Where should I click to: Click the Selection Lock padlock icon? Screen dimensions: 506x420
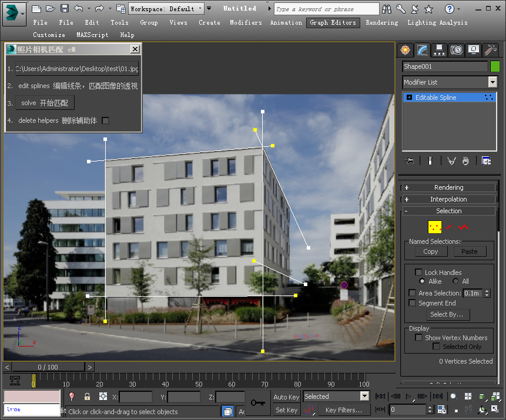coord(87,397)
